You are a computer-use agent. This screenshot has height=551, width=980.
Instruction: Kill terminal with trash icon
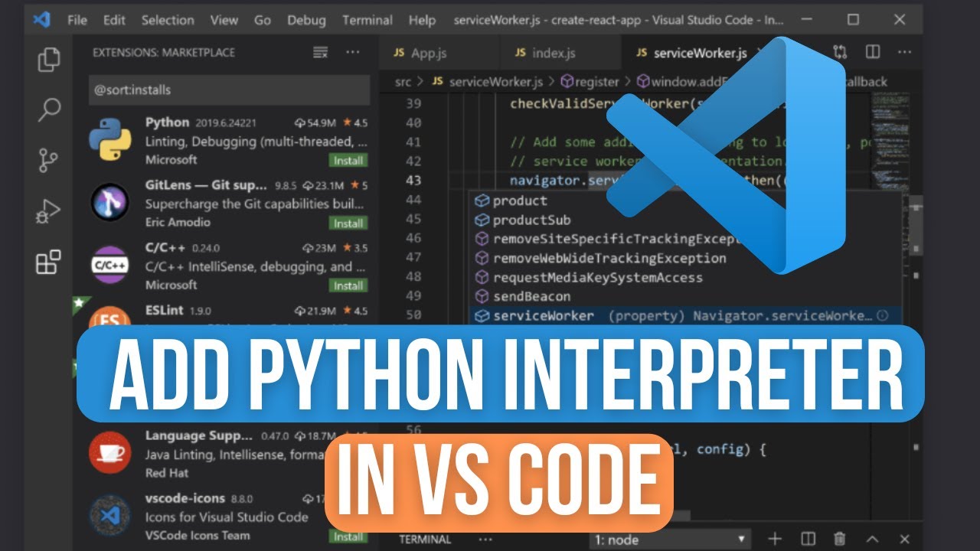coord(840,539)
